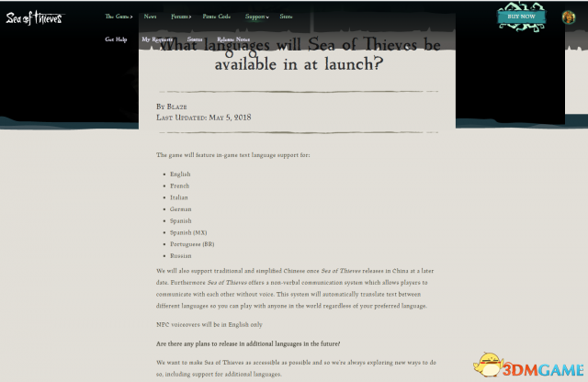
Task: Open the Get Help submenu link
Action: click(x=116, y=39)
